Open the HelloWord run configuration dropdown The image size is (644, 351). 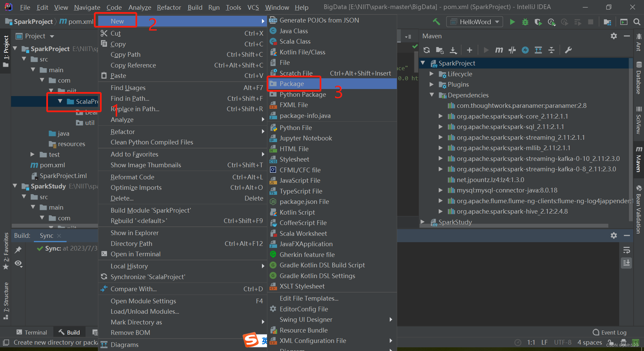pos(474,22)
